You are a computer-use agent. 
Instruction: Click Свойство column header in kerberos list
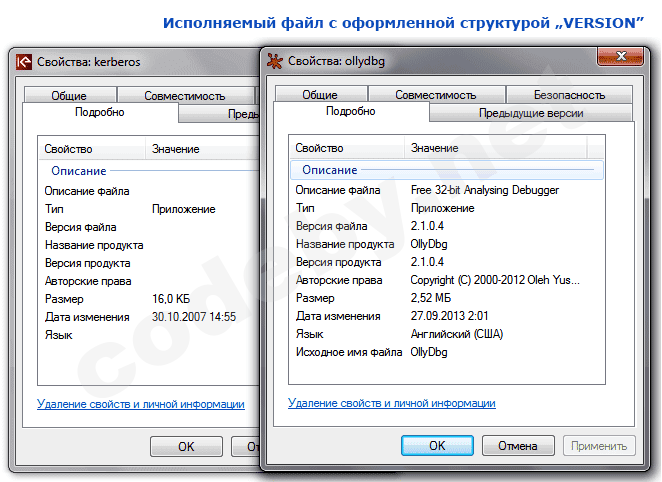92,149
